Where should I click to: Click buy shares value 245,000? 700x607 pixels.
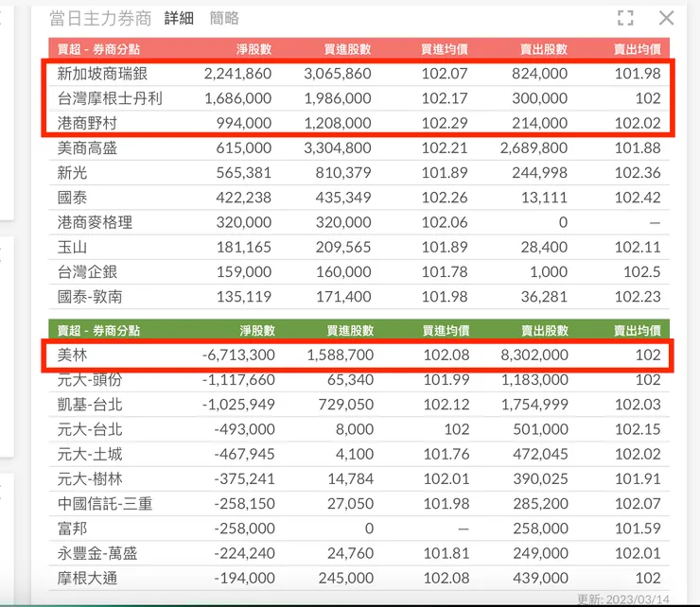click(x=346, y=578)
